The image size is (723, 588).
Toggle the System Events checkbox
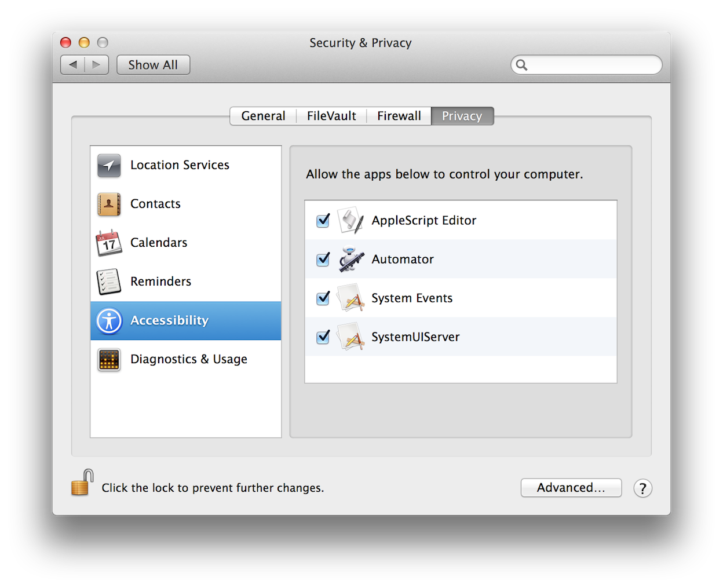click(x=323, y=298)
